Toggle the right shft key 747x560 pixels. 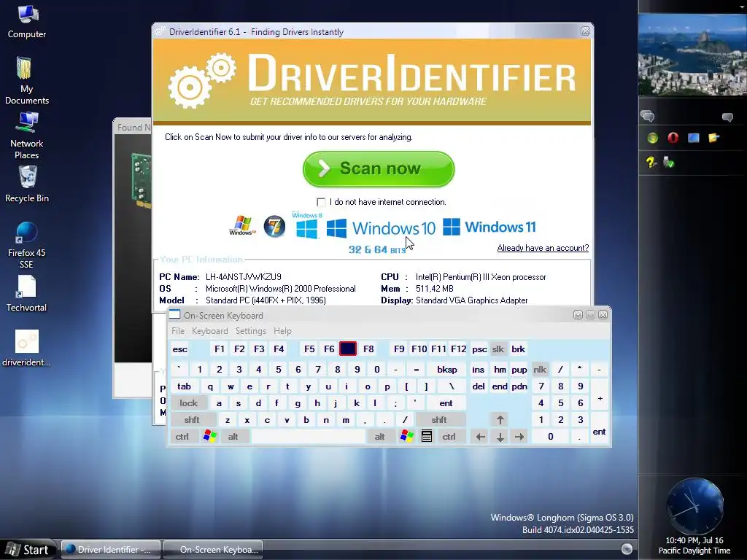click(439, 420)
